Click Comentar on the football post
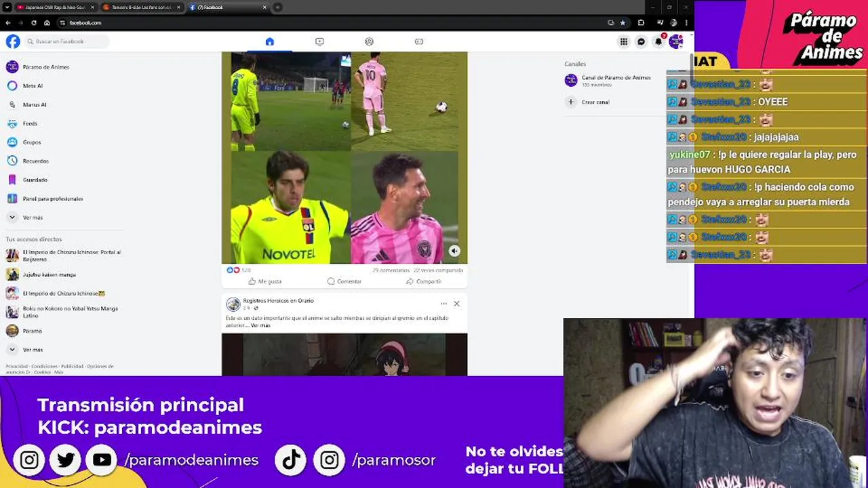This screenshot has width=868, height=488. click(x=344, y=281)
